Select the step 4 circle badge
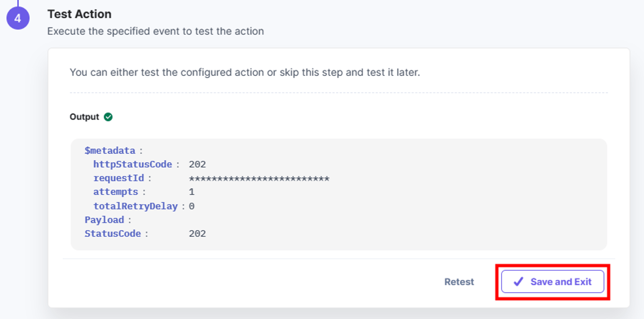This screenshot has width=644, height=319. 18,18
